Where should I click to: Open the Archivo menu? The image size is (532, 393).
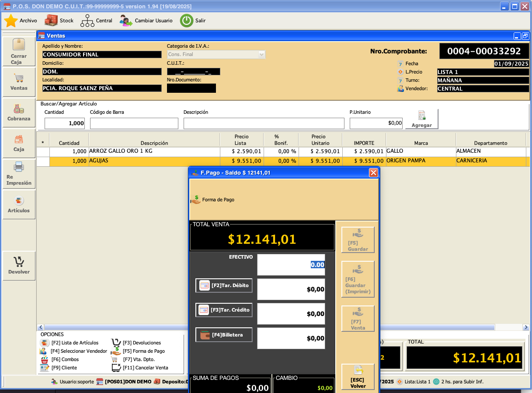11,21
